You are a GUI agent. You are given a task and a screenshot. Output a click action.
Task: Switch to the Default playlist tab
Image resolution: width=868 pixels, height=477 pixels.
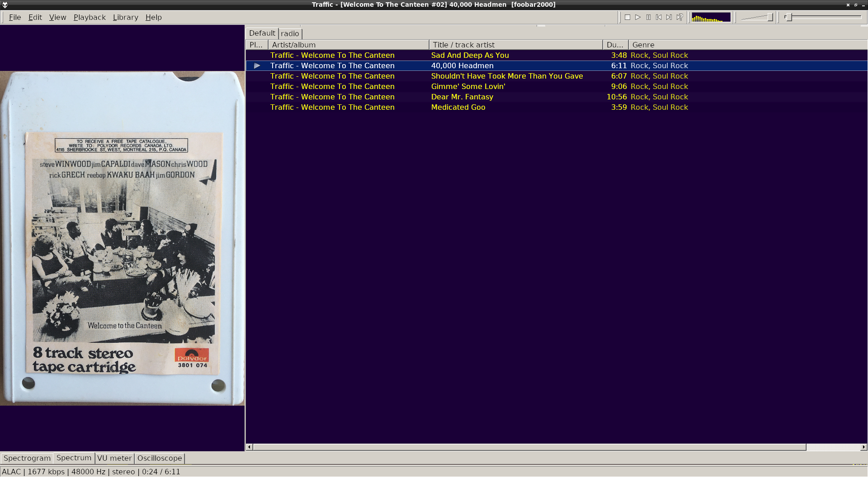click(262, 33)
